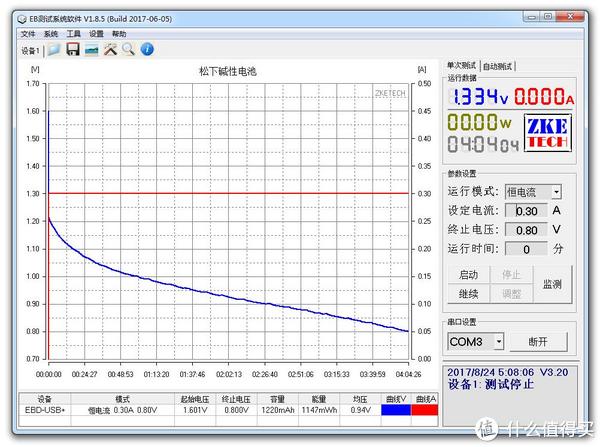Click the 设备 column header
The height and width of the screenshot is (447, 600).
click(45, 399)
